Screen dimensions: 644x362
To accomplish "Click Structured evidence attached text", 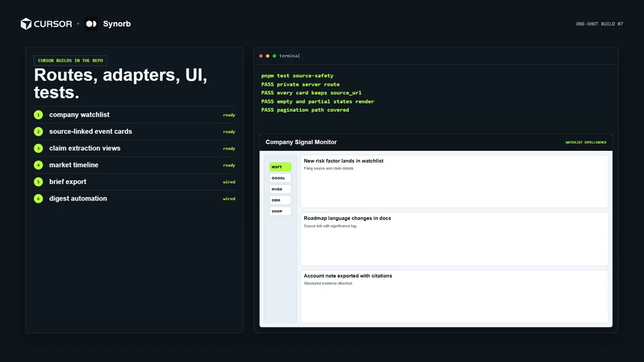I will coord(328,284).
